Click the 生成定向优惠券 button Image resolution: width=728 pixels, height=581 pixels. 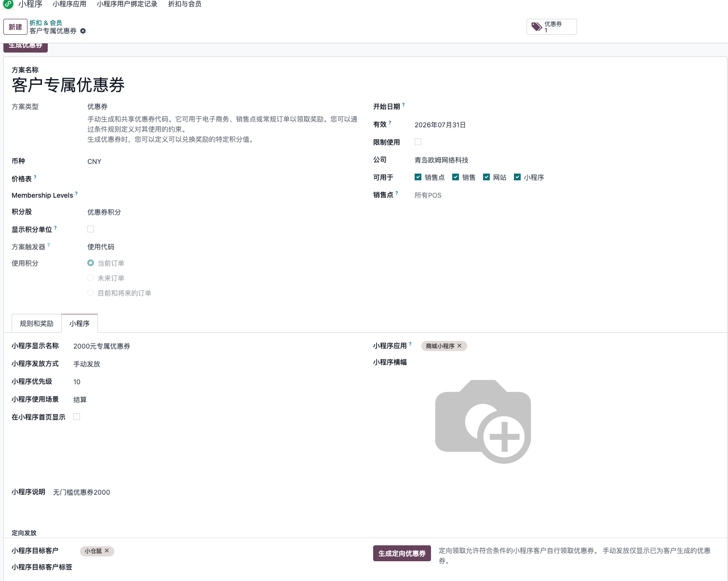(402, 554)
